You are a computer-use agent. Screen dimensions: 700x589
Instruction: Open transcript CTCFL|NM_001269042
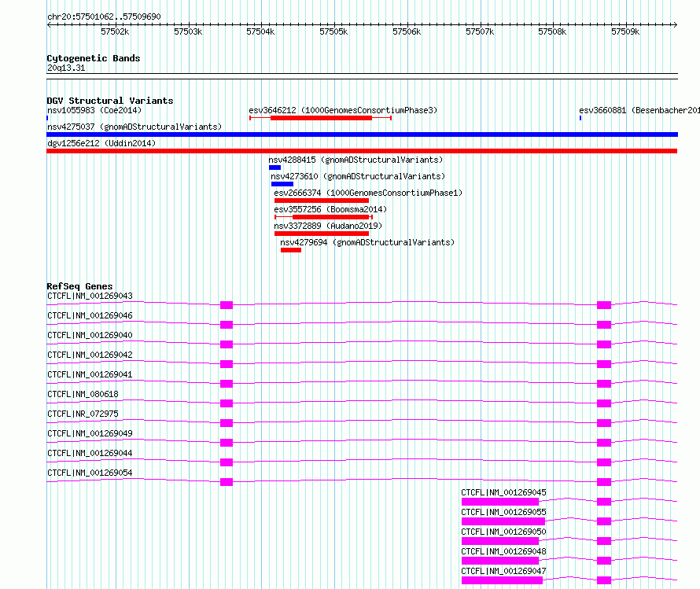click(90, 355)
